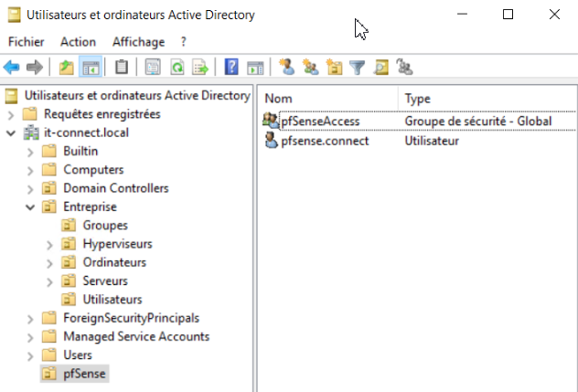Open the Action menu
The image size is (578, 392).
tap(78, 42)
